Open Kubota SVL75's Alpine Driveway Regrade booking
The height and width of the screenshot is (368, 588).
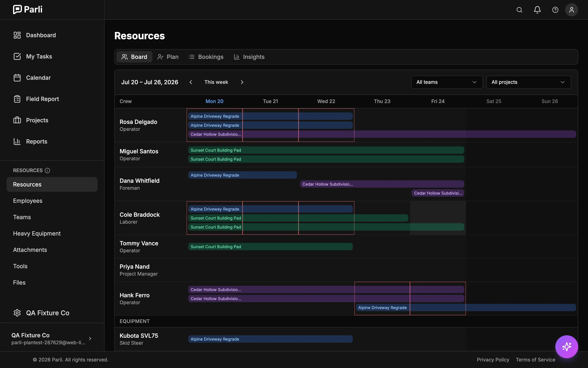(x=271, y=339)
